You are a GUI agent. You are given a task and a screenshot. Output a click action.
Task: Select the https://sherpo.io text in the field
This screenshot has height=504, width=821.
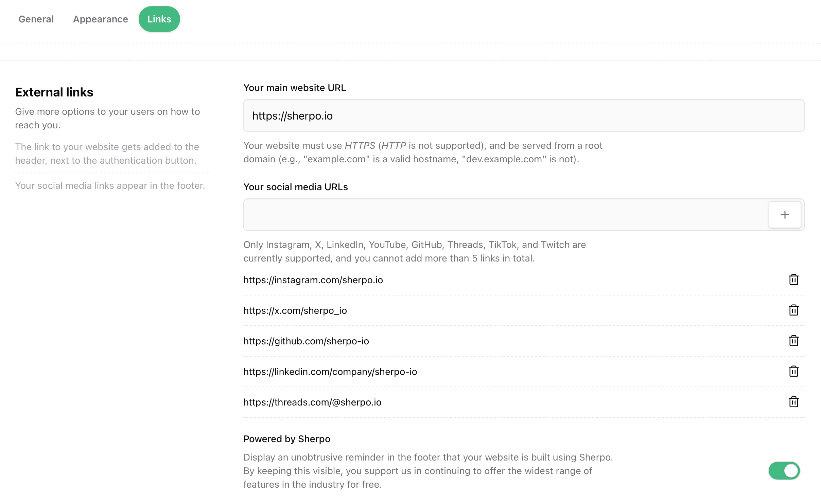pos(293,115)
